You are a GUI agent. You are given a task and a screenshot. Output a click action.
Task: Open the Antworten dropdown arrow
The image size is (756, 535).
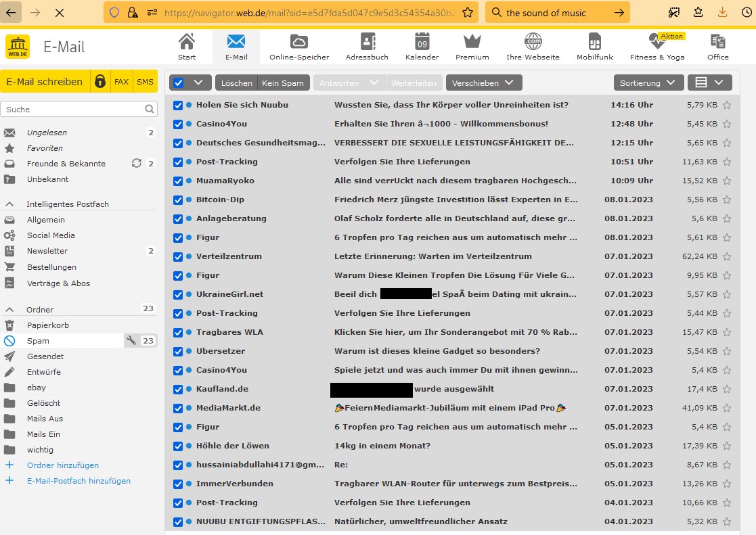tap(374, 83)
